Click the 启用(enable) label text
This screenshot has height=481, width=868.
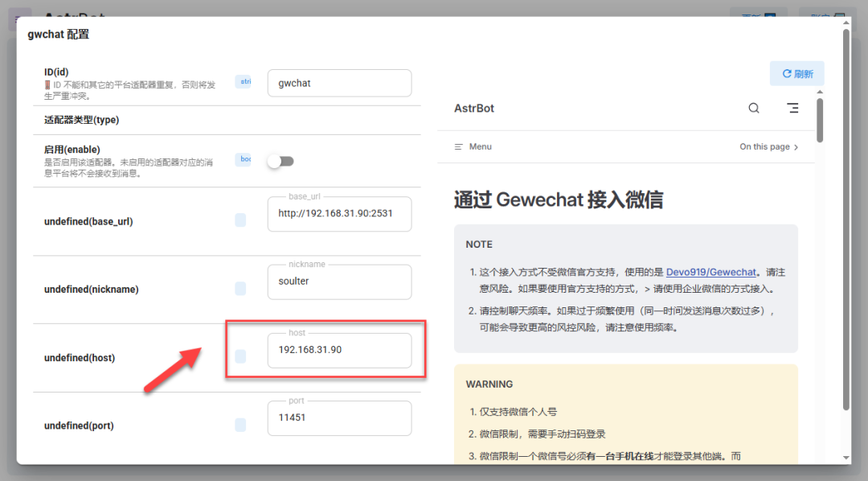(72, 150)
